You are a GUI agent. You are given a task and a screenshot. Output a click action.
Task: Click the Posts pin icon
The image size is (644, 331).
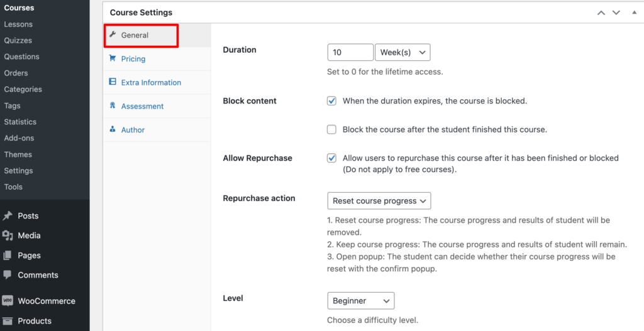coord(8,215)
